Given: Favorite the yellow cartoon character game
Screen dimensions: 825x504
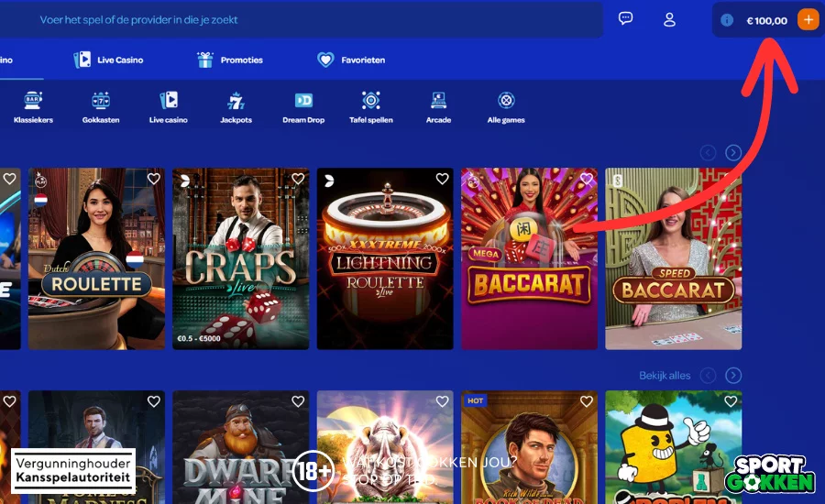Looking at the screenshot, I should pyautogui.click(x=731, y=401).
